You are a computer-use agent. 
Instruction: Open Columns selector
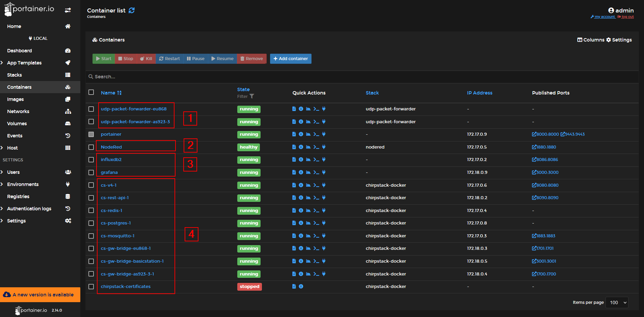pyautogui.click(x=591, y=40)
